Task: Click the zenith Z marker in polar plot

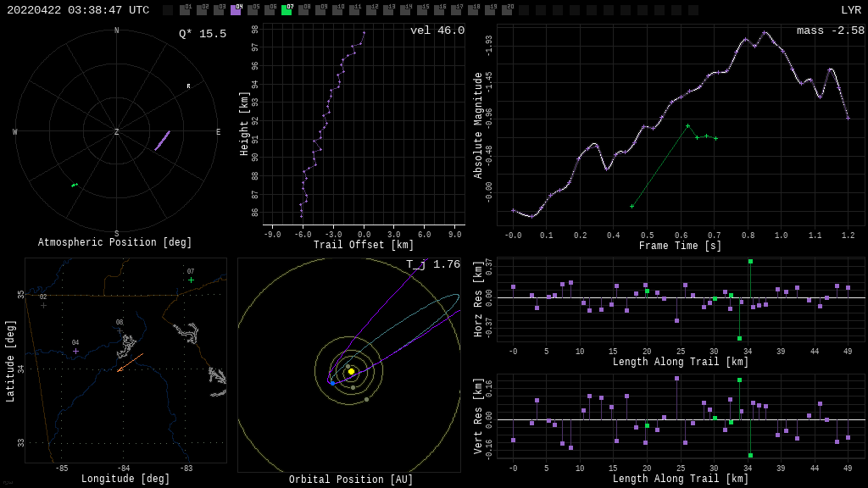Action: click(117, 132)
